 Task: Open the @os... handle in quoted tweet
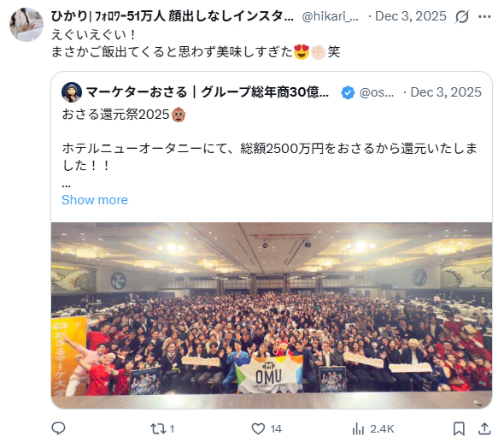tap(377, 92)
